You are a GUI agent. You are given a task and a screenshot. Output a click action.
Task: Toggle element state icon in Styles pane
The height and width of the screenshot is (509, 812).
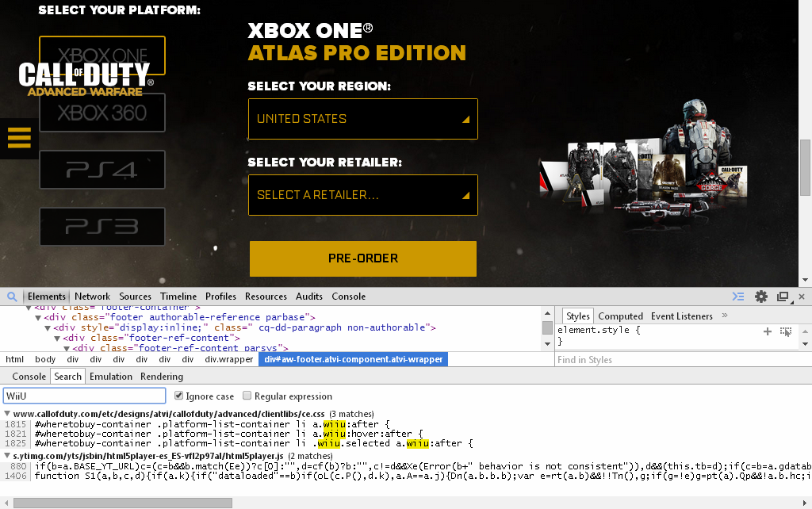[786, 331]
